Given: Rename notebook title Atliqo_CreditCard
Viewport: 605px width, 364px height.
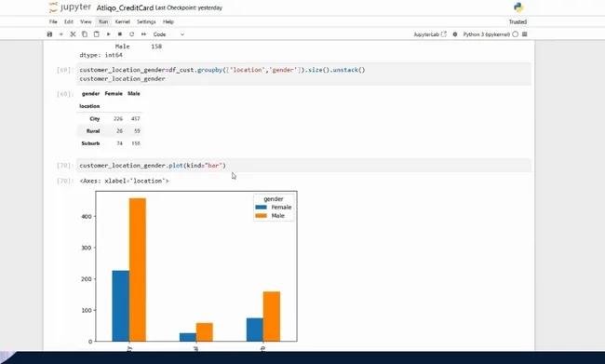Looking at the screenshot, I should [x=125, y=7].
